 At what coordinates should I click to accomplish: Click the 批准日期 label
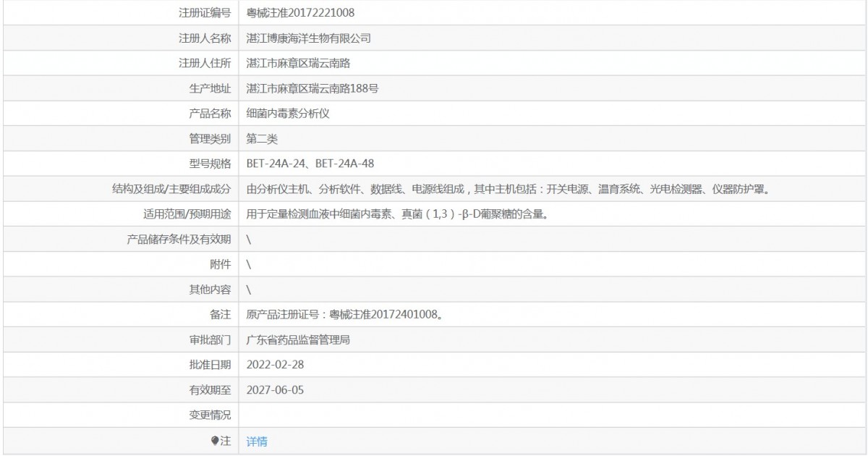click(x=210, y=365)
